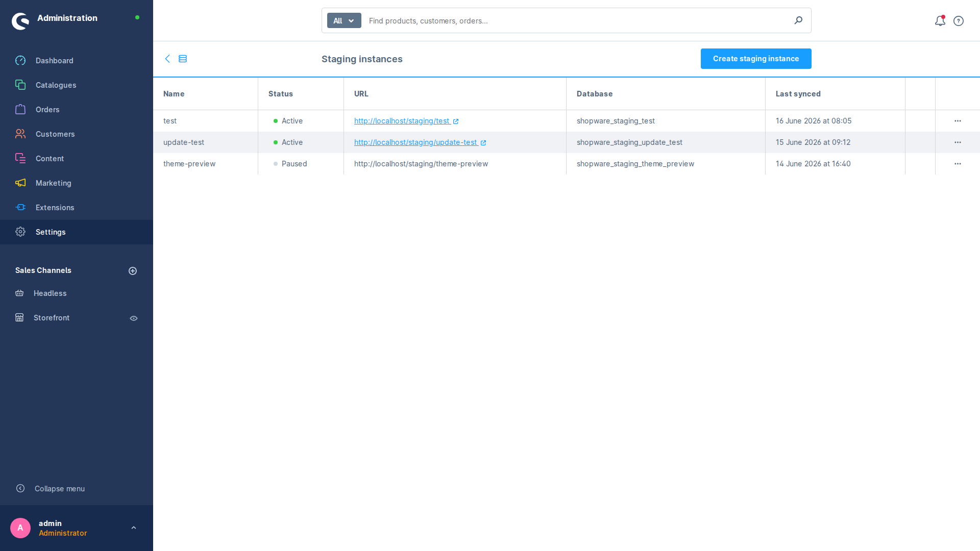980x551 pixels.
Task: Open the notifications bell
Action: click(940, 21)
